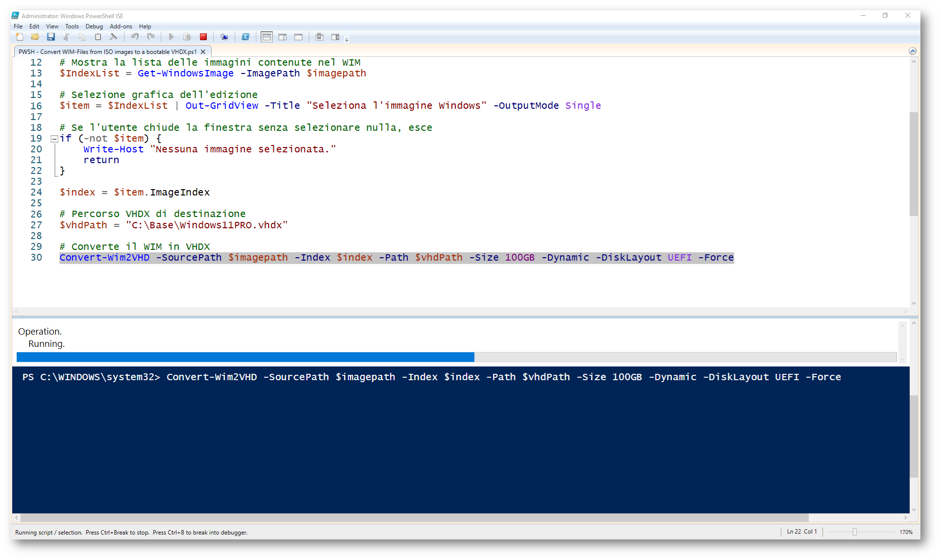Collapse the if block at line 19

click(54, 139)
